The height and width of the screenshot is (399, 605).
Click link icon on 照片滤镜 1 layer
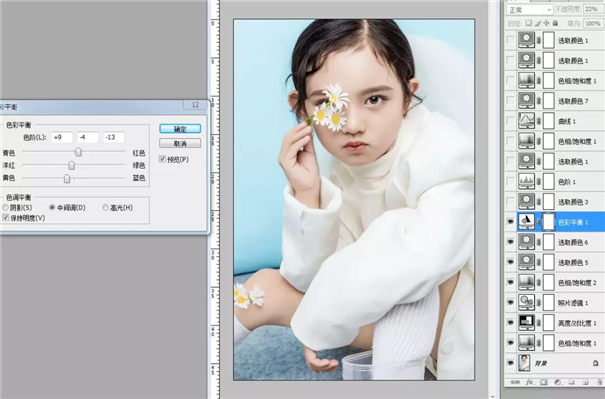(x=539, y=303)
